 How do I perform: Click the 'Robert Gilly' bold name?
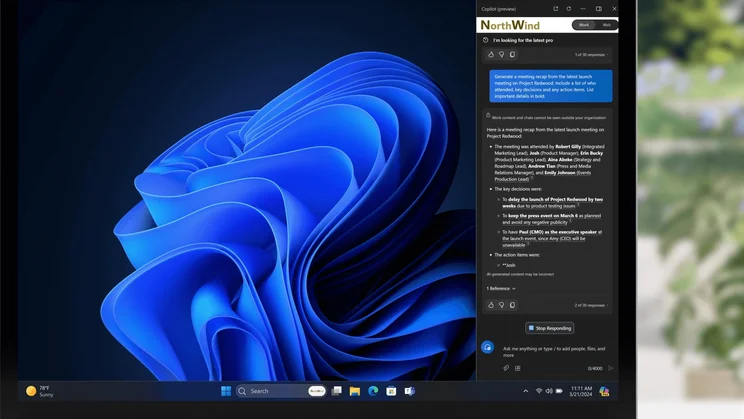[x=568, y=147]
